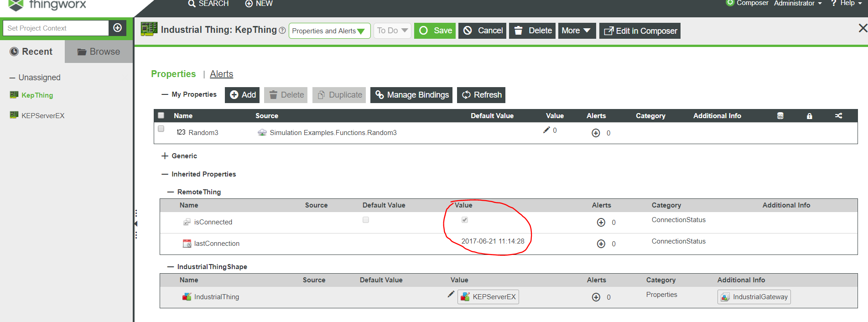Switch to the Alerts tab
Screen dimensions: 868x322
(x=222, y=74)
